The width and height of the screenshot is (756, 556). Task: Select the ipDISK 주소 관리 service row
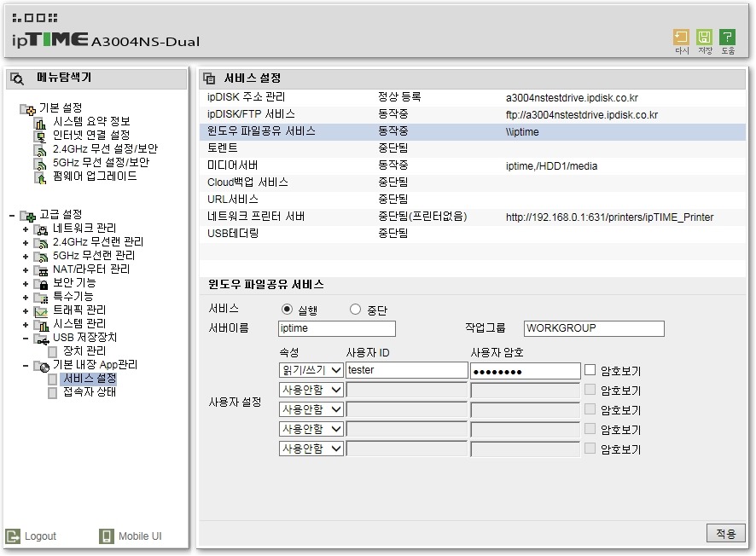[x=473, y=97]
